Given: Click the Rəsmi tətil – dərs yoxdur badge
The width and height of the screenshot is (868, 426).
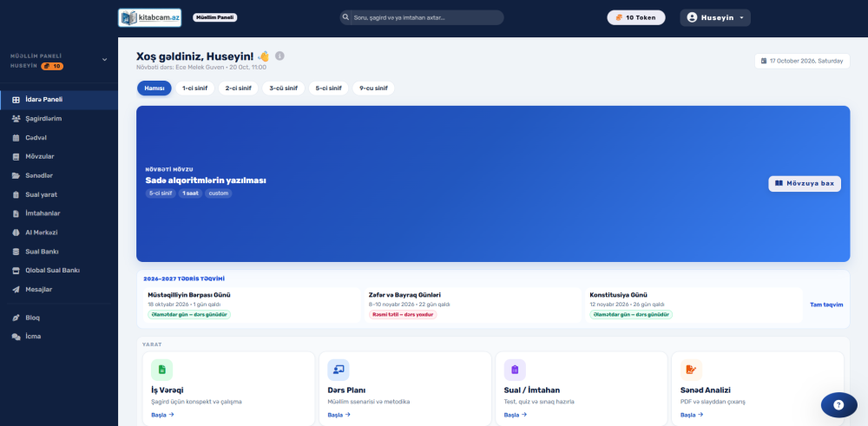Looking at the screenshot, I should (x=403, y=314).
